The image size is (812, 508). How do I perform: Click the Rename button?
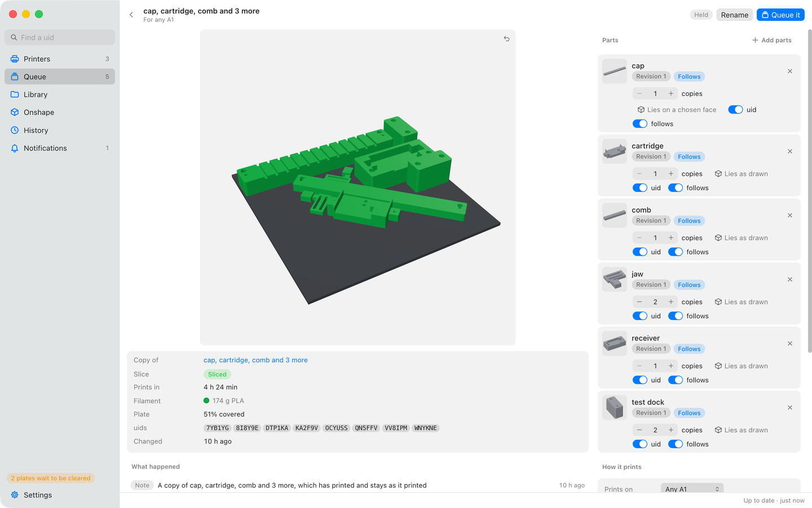point(735,15)
